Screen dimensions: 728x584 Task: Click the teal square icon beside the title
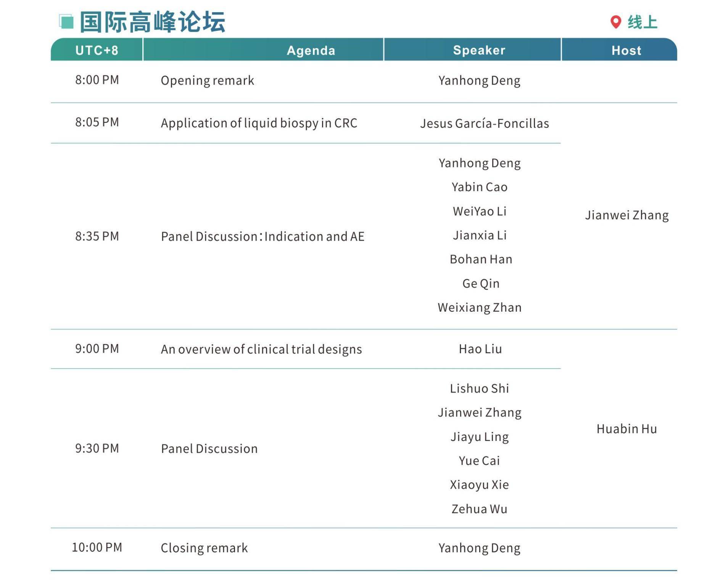66,22
